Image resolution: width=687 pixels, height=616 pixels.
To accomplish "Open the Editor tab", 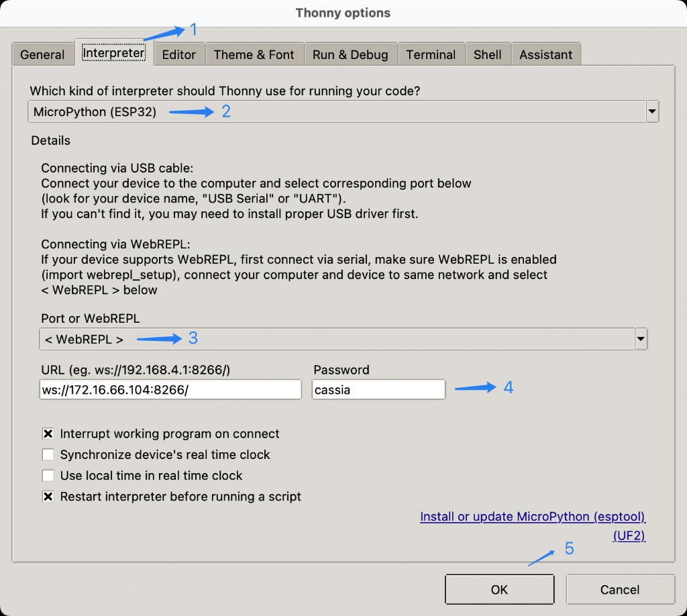I will click(178, 55).
